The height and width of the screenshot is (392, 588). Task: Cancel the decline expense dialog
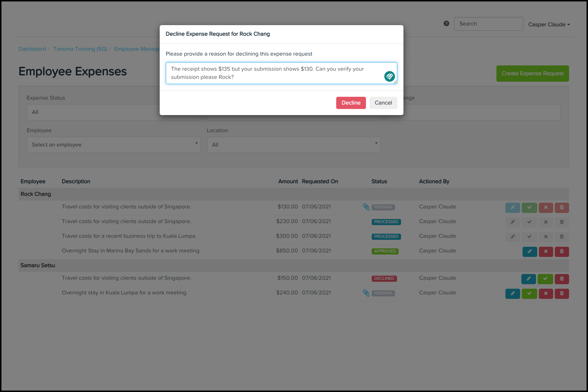point(383,103)
